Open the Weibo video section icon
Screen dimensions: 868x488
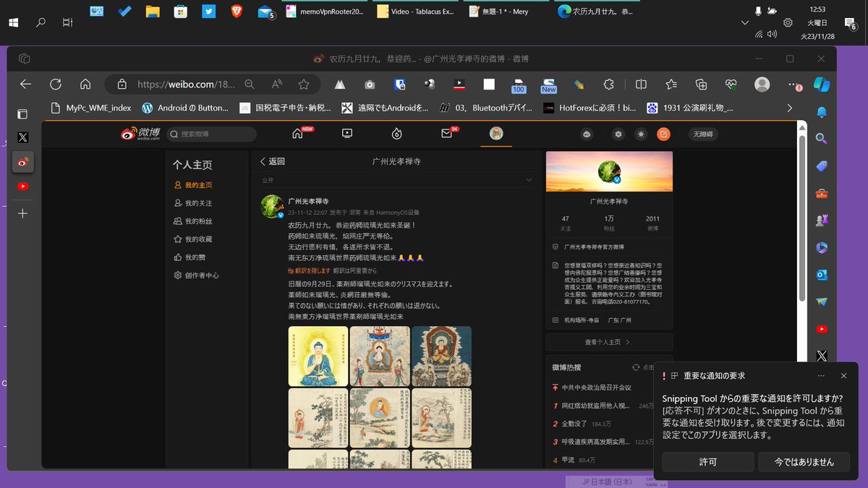(346, 133)
